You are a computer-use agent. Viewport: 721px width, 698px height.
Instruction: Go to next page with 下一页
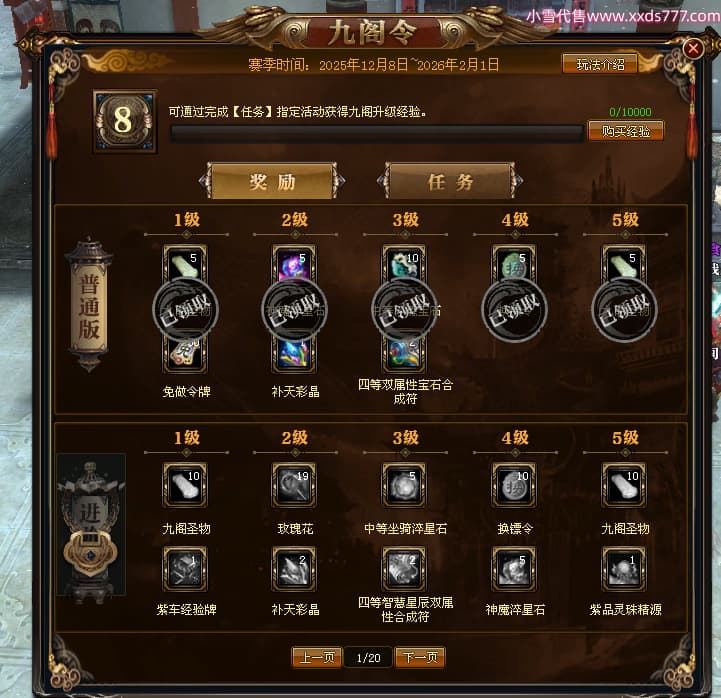(420, 657)
